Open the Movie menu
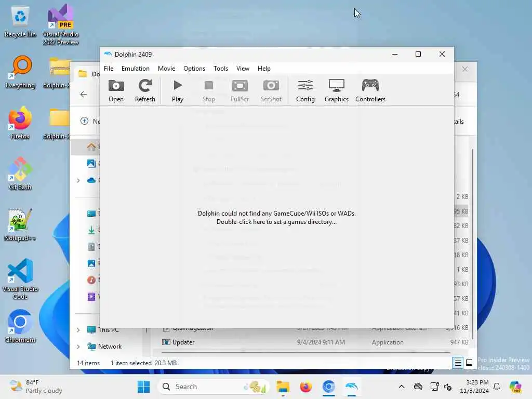The height and width of the screenshot is (399, 532). tap(167, 69)
